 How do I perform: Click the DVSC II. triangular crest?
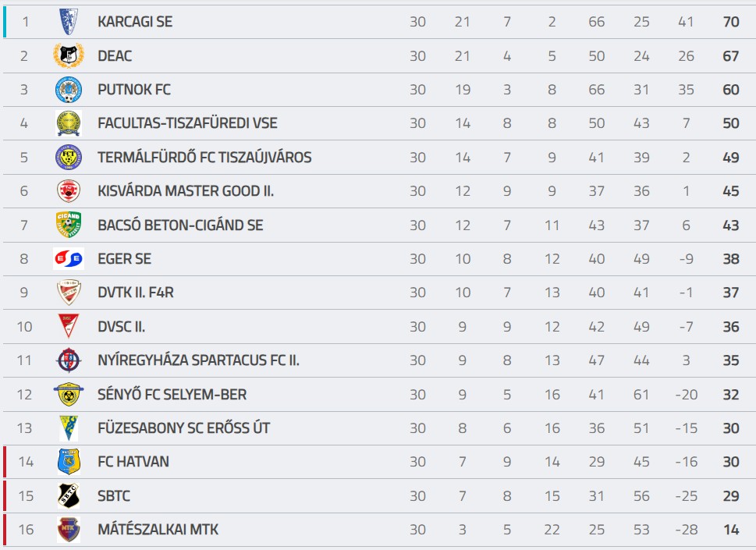pyautogui.click(x=69, y=326)
